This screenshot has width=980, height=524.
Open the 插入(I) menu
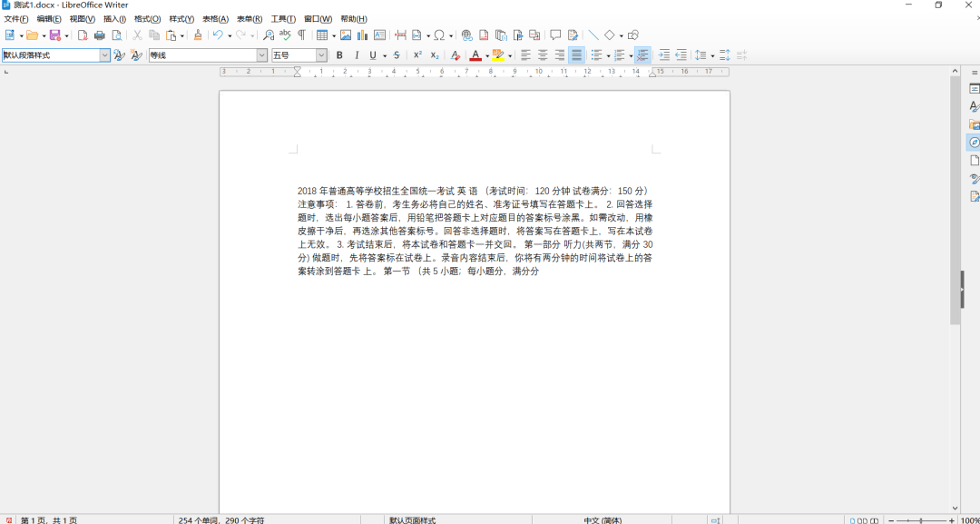tap(114, 19)
